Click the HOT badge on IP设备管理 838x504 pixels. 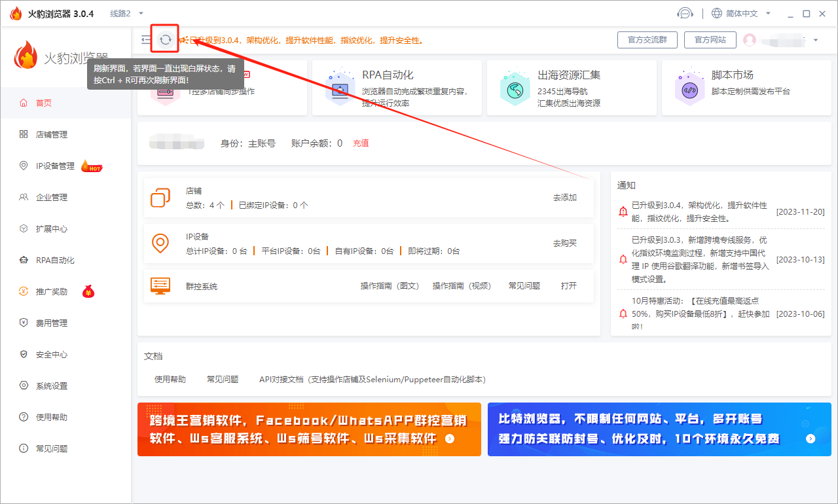92,166
